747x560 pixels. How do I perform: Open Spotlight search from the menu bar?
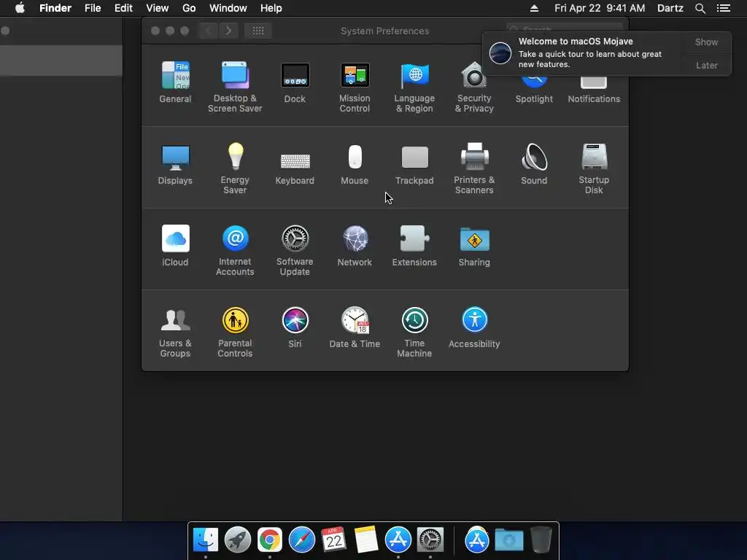[x=700, y=8]
